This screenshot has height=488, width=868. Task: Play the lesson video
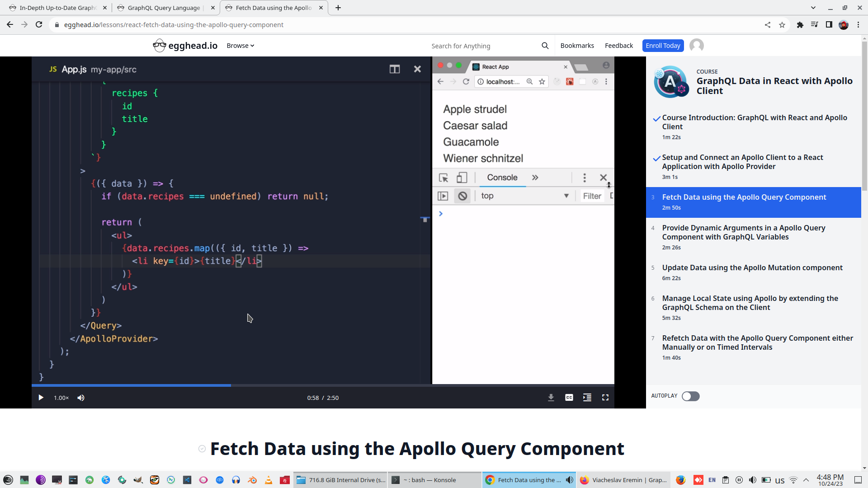click(x=41, y=398)
